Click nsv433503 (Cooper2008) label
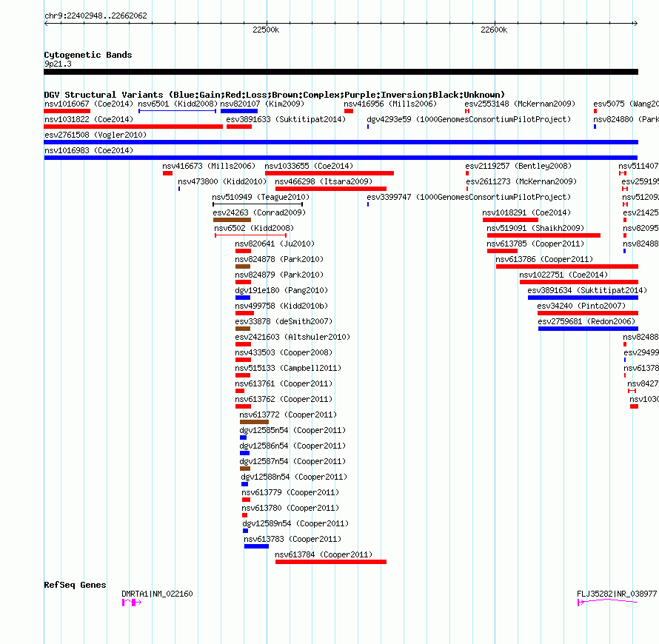Screen dimensions: 659x644 284,352
